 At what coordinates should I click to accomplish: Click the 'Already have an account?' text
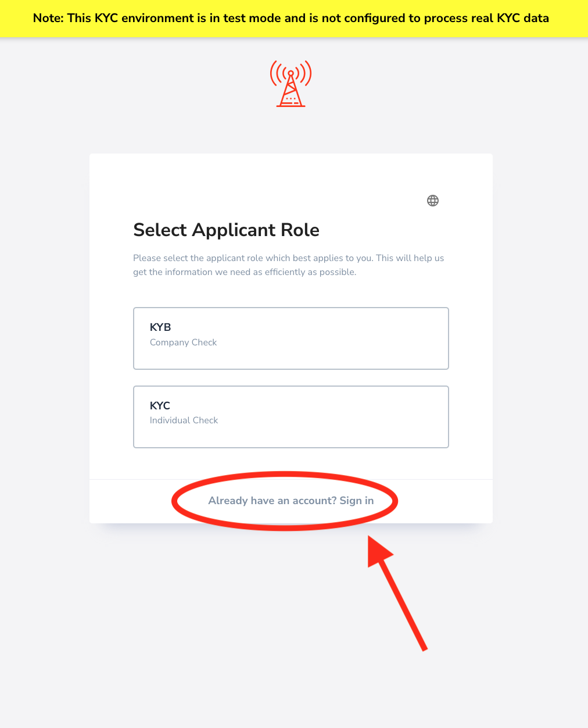(x=273, y=501)
